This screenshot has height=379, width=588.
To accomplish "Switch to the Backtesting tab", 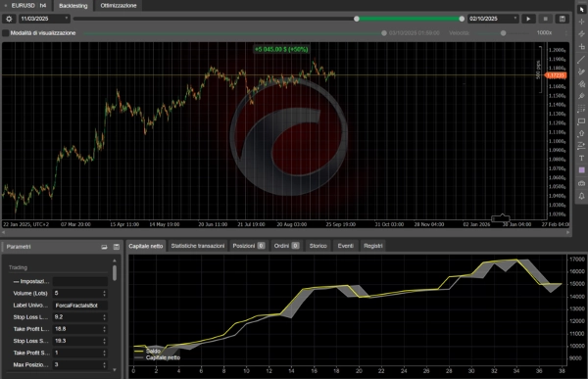I will point(73,6).
